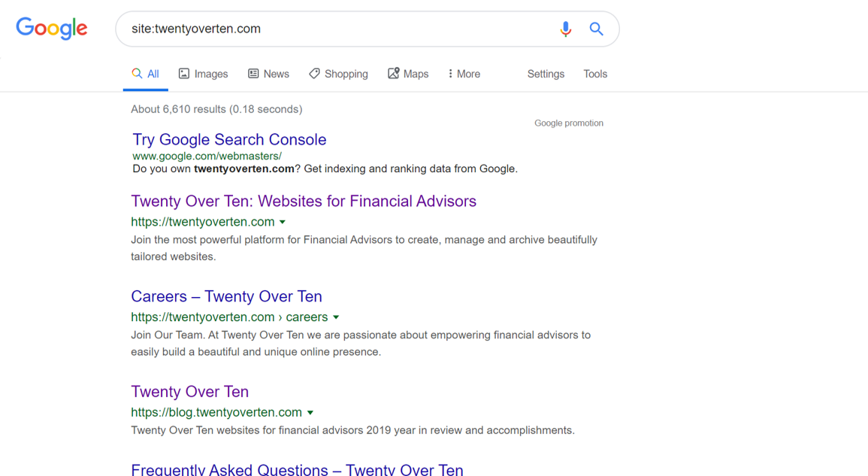Open the Settings menu
Viewport: 868px width, 476px height.
(x=546, y=74)
